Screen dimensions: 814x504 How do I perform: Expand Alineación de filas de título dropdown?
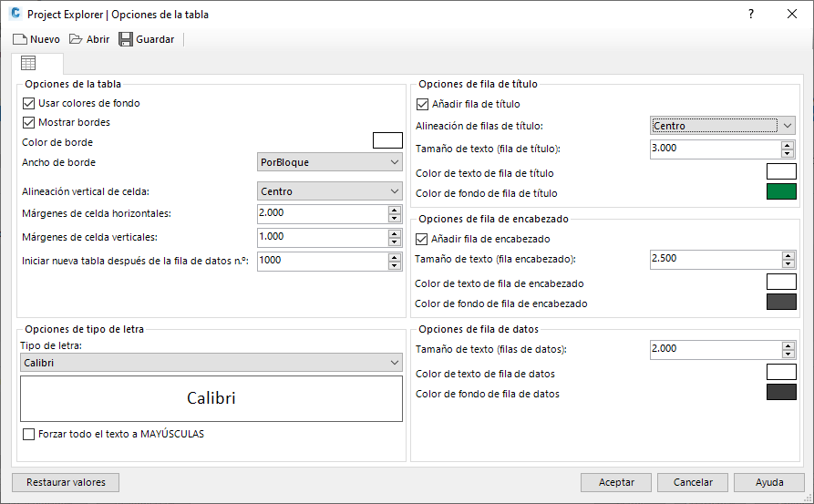click(724, 126)
